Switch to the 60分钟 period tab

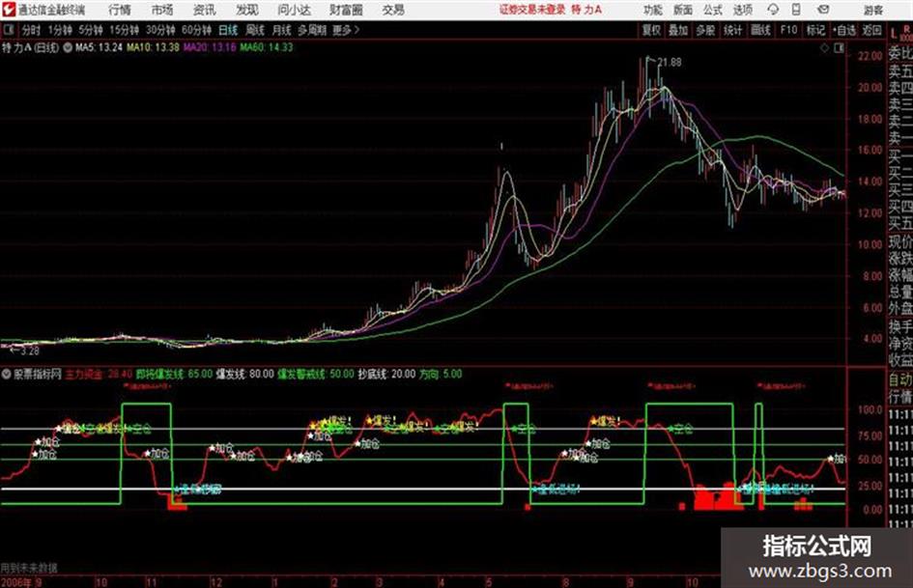click(196, 30)
